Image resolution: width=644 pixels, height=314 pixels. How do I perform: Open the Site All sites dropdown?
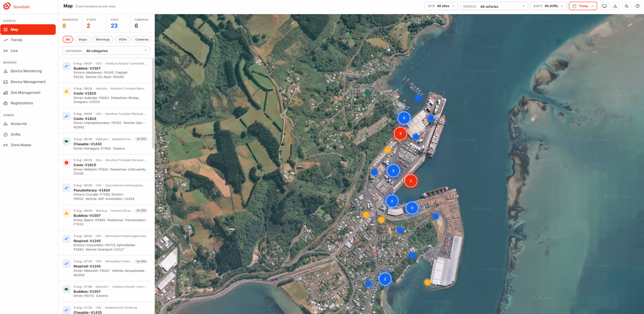[x=441, y=6]
